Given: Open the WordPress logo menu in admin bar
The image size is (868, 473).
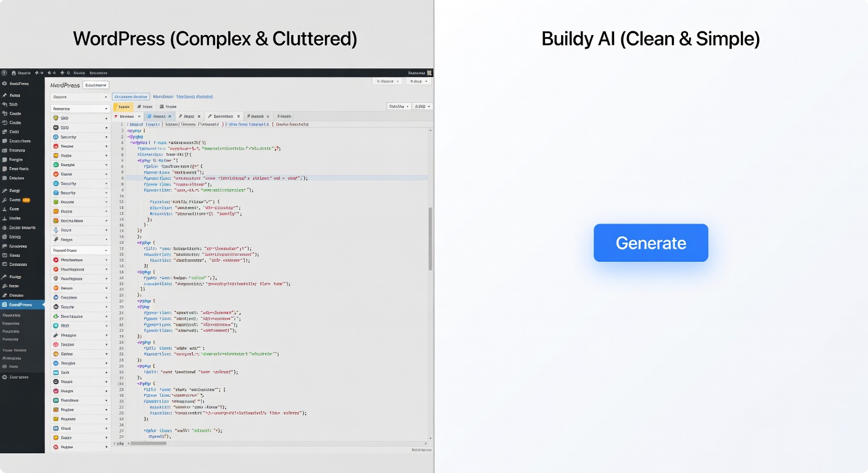Looking at the screenshot, I should coord(4,73).
